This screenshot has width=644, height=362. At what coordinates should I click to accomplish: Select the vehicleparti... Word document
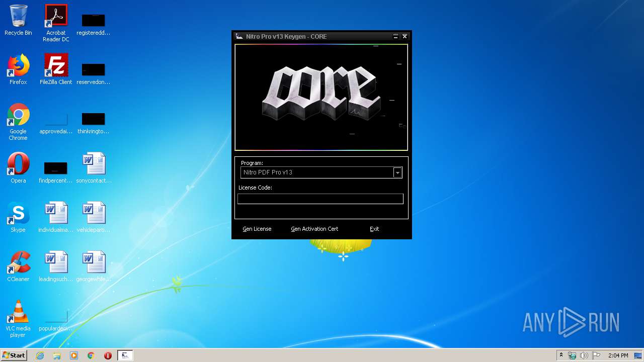pos(94,217)
